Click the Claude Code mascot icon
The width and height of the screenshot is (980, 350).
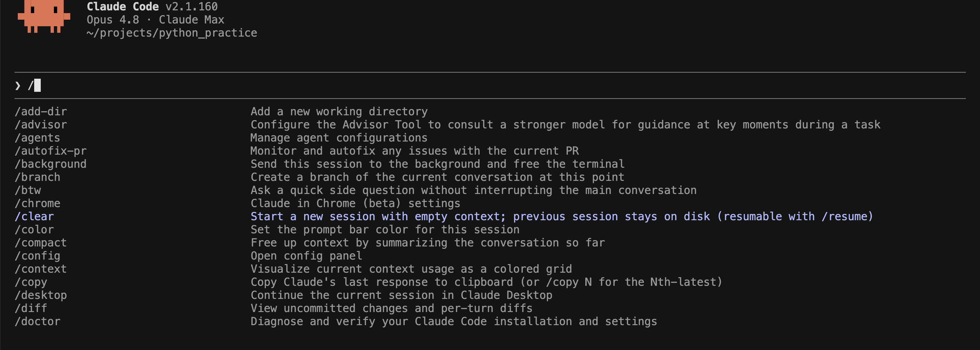tap(44, 16)
